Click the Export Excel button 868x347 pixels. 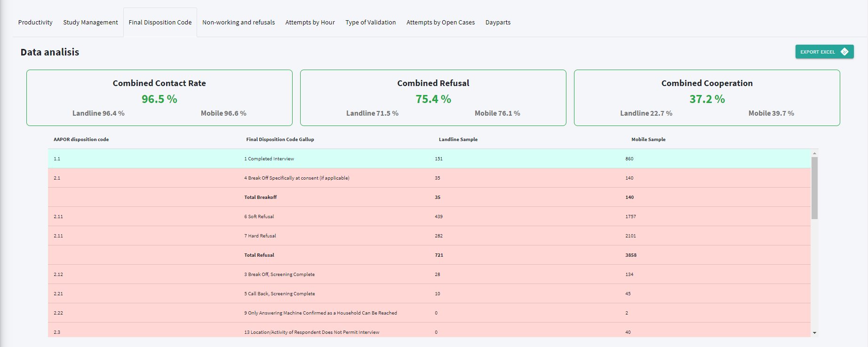[824, 52]
